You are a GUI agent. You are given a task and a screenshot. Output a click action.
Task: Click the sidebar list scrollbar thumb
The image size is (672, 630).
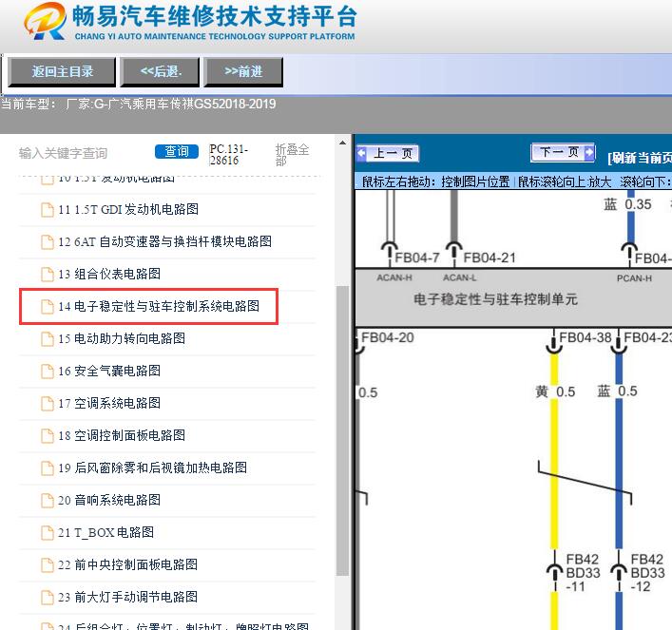point(342,430)
